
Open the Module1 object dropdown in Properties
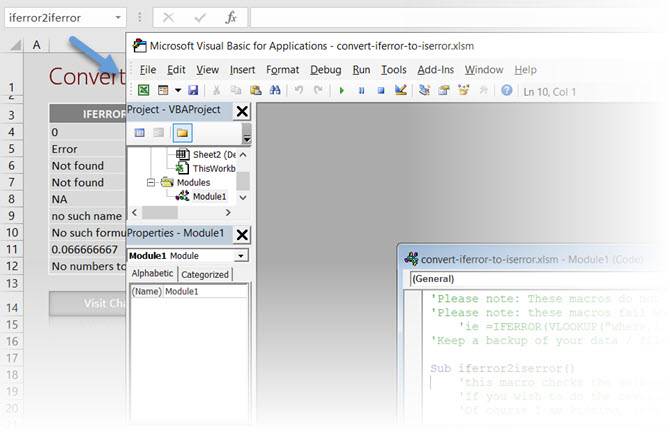(241, 256)
